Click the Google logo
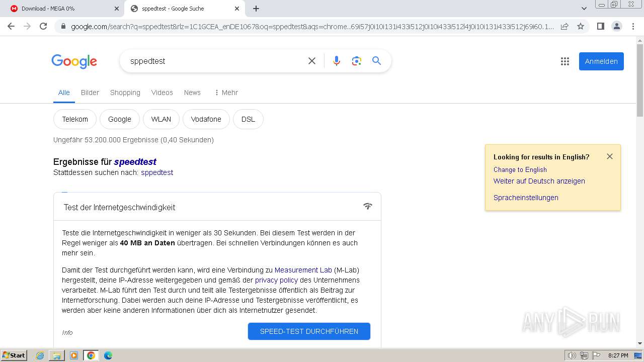The height and width of the screenshot is (362, 644). pyautogui.click(x=74, y=61)
